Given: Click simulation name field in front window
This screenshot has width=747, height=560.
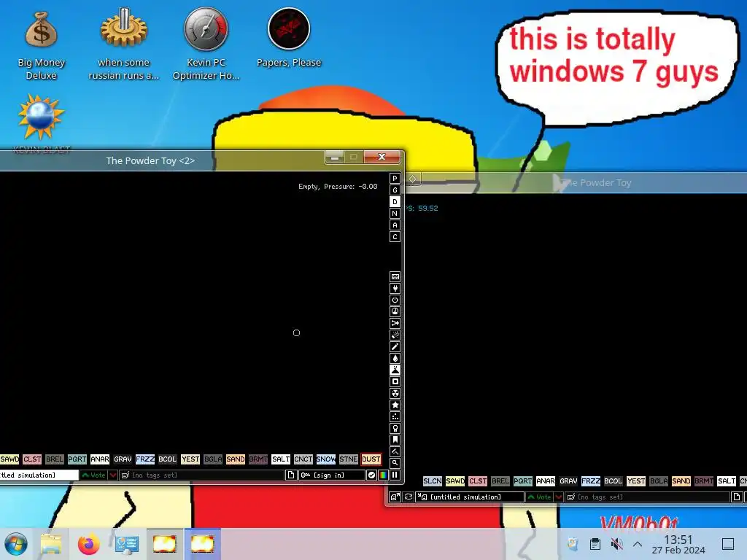Looking at the screenshot, I should point(39,475).
